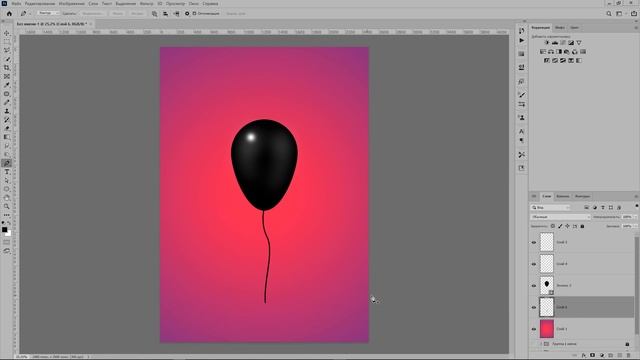Image resolution: width=640 pixels, height=360 pixels.
Task: Open the Pen tool preset picker arrow
Action: tap(29, 13)
